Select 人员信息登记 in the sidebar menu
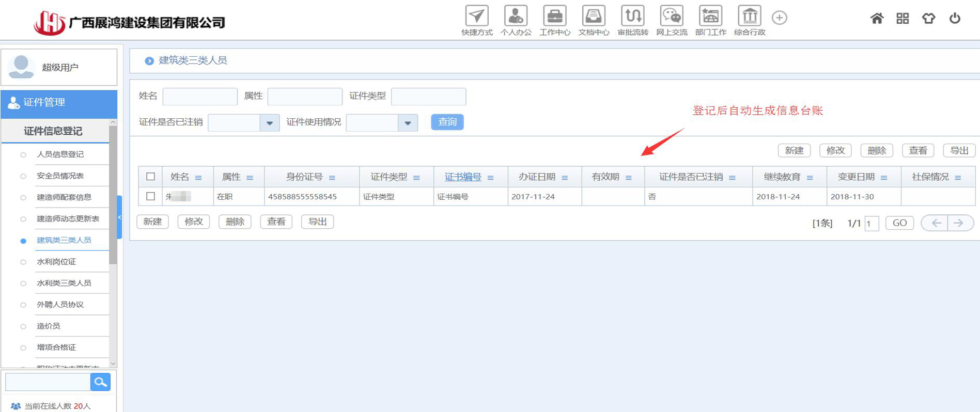 60,154
